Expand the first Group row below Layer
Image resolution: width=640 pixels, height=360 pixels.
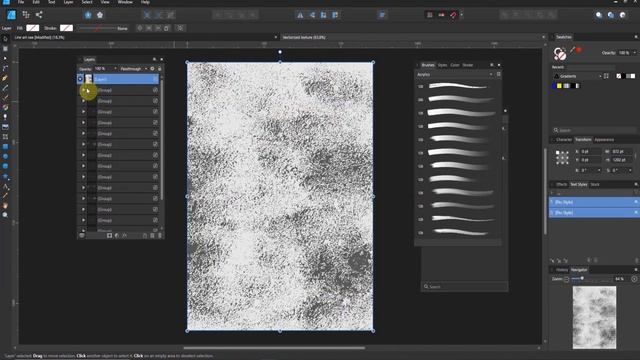click(83, 90)
